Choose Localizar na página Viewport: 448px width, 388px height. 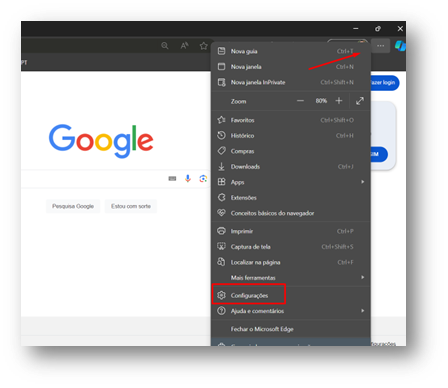[291, 262]
